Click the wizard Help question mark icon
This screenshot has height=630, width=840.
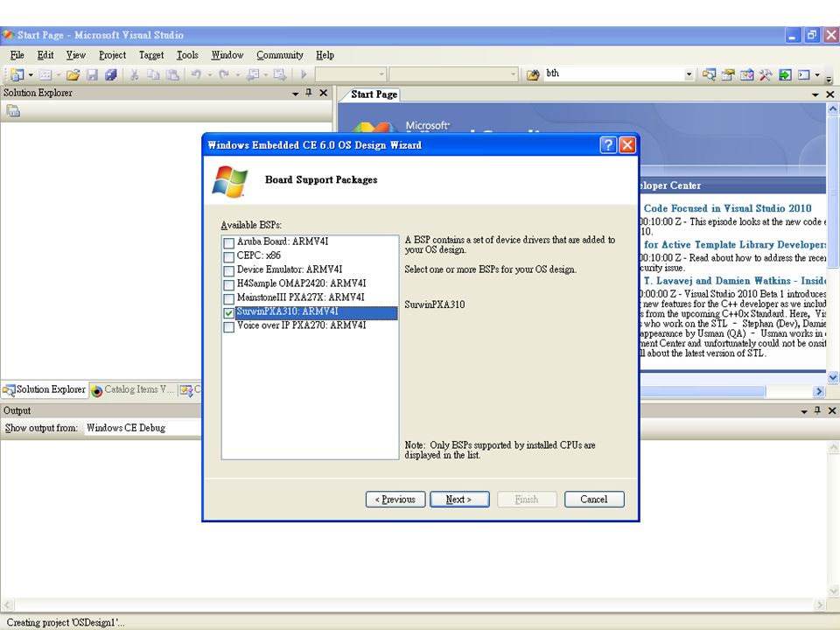point(608,144)
